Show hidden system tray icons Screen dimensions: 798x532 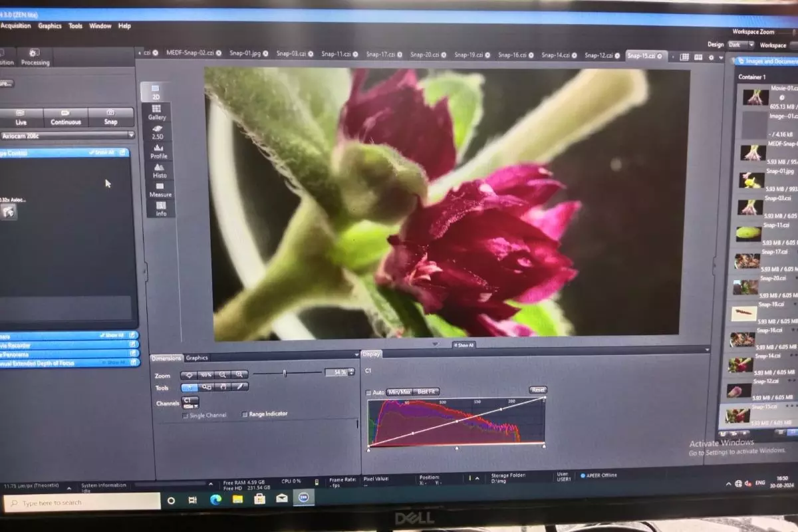pyautogui.click(x=728, y=483)
